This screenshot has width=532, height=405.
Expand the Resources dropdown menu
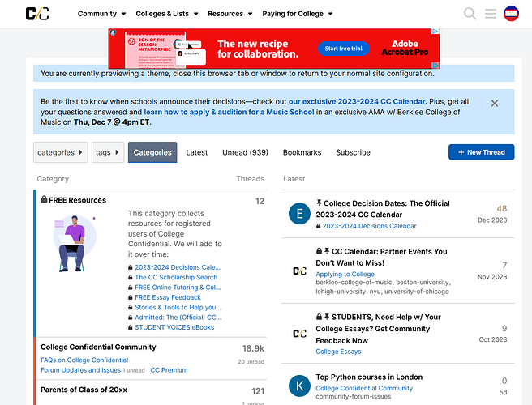click(230, 14)
